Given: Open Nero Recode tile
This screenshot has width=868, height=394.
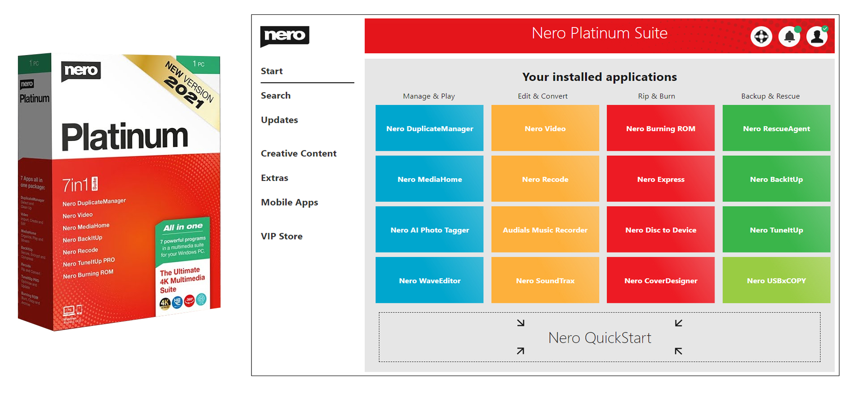Looking at the screenshot, I should tap(545, 179).
